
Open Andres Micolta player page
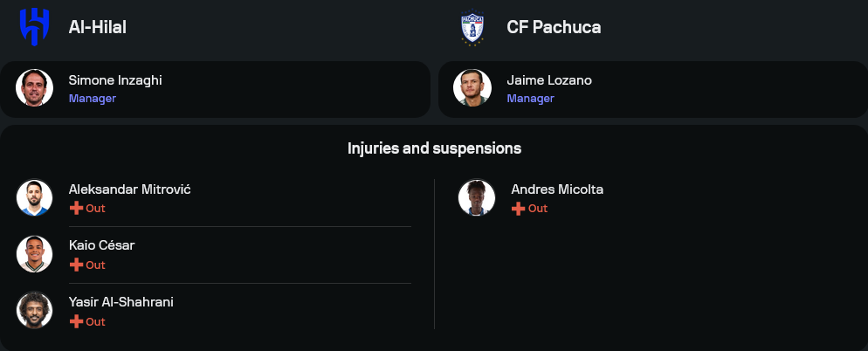coord(557,189)
